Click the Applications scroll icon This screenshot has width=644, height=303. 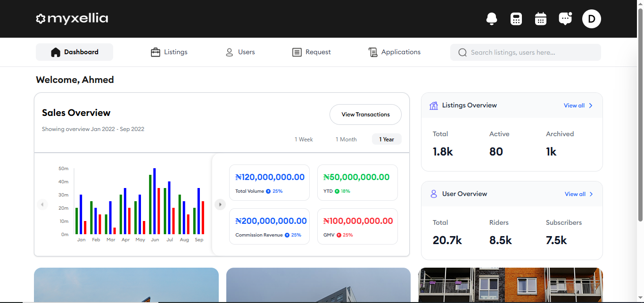pyautogui.click(x=373, y=52)
